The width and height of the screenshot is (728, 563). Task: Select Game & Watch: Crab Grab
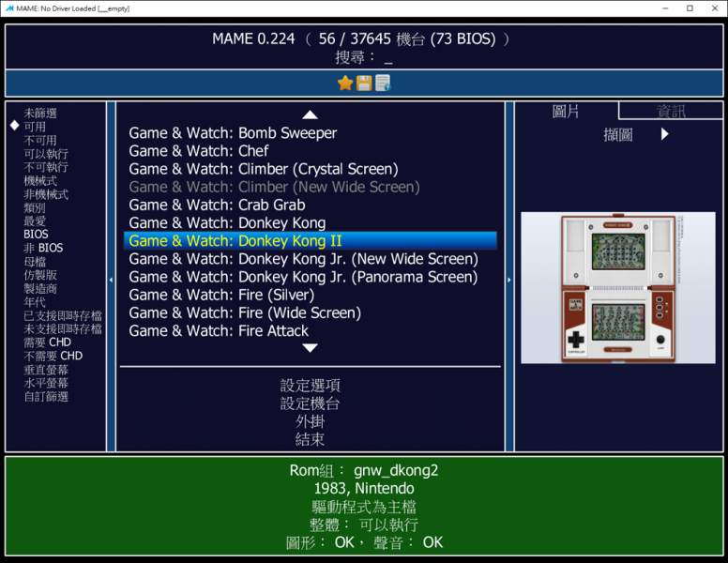click(x=311, y=205)
